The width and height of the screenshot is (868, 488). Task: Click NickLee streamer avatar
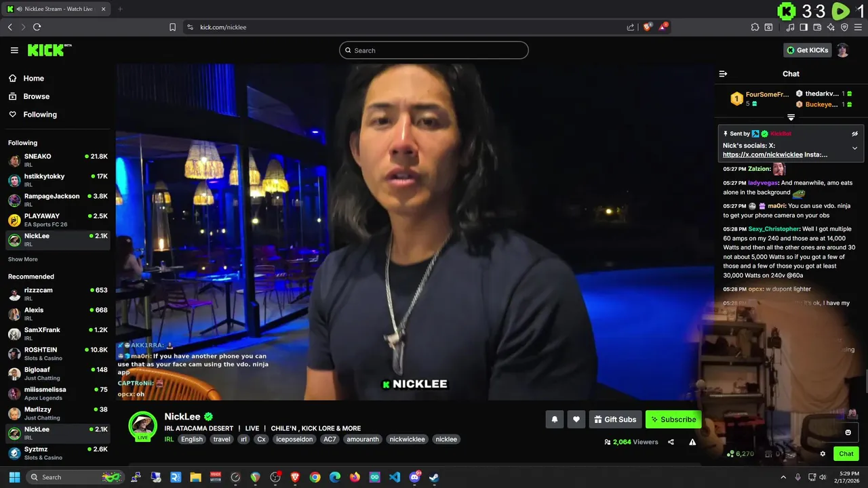pyautogui.click(x=142, y=426)
